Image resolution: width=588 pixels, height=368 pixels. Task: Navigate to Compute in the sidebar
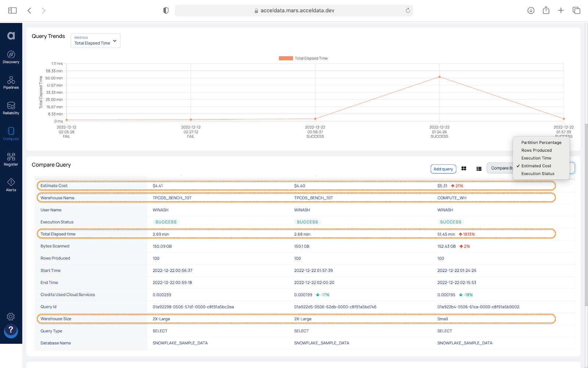pyautogui.click(x=11, y=134)
